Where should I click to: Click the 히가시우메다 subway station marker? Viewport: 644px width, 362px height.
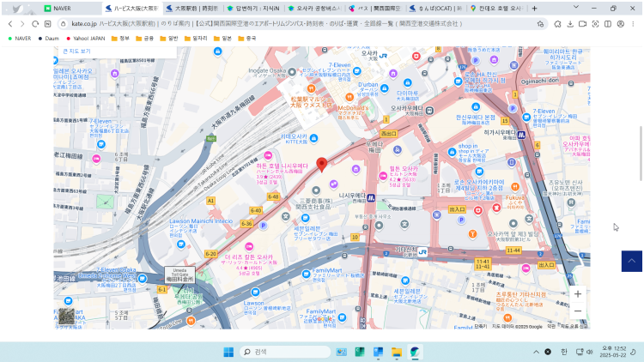pyautogui.click(x=521, y=135)
